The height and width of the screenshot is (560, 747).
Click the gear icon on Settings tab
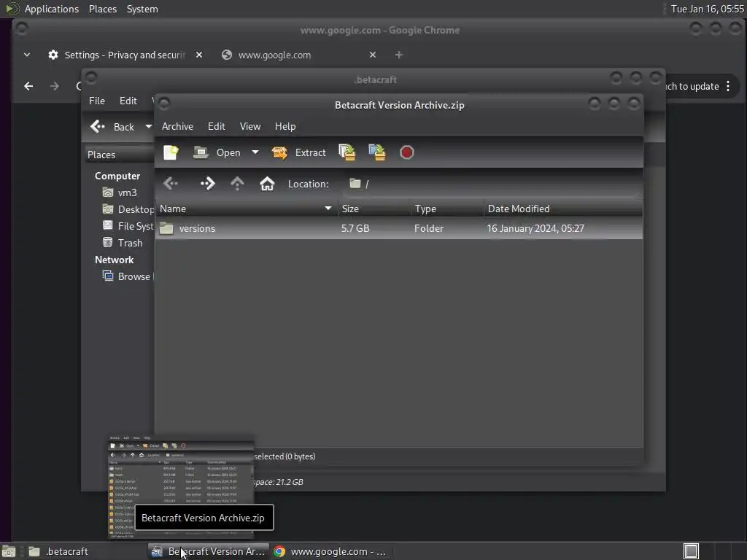coord(53,55)
